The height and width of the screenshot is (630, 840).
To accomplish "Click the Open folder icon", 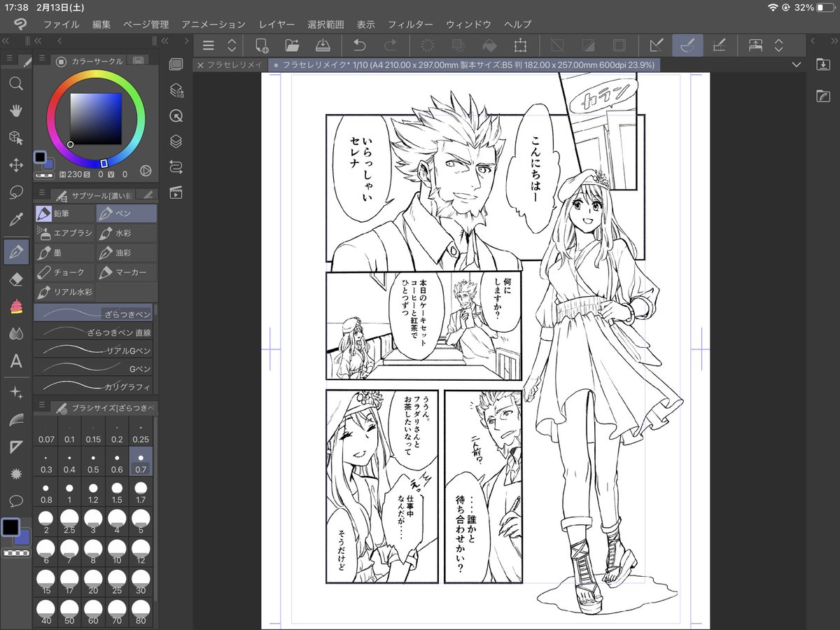I will [293, 45].
